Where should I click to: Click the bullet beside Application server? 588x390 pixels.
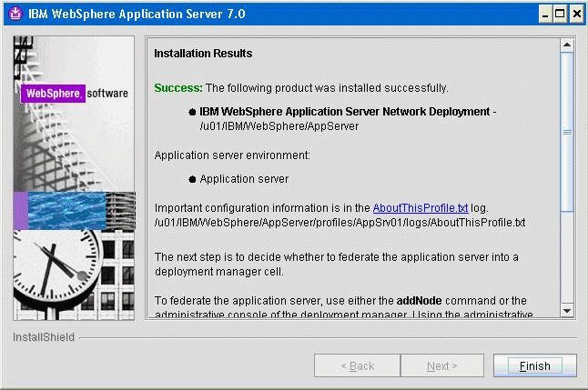192,179
